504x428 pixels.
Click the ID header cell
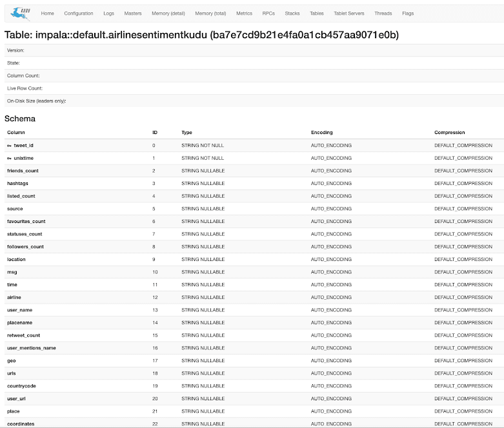[x=155, y=133]
